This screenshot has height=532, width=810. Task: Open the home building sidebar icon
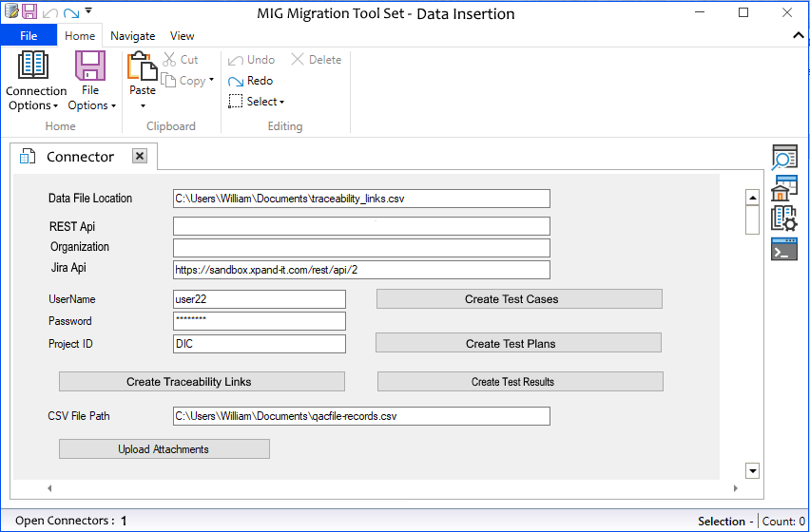(x=784, y=188)
